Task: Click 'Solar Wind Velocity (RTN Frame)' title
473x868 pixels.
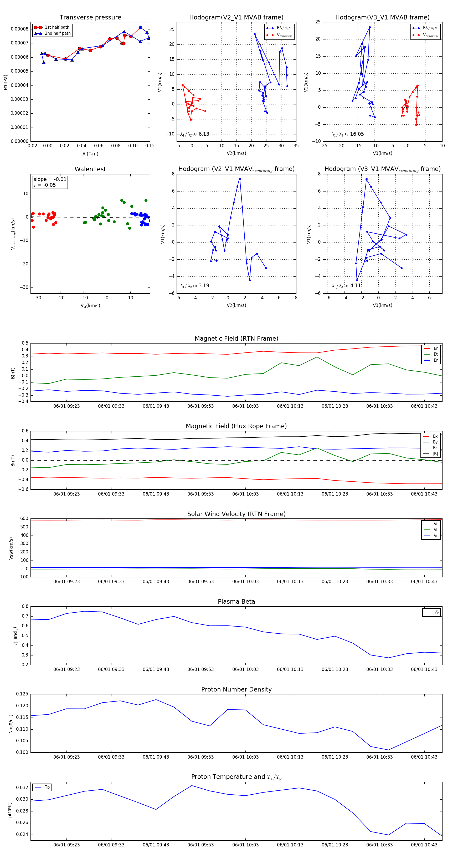Action: [x=236, y=514]
